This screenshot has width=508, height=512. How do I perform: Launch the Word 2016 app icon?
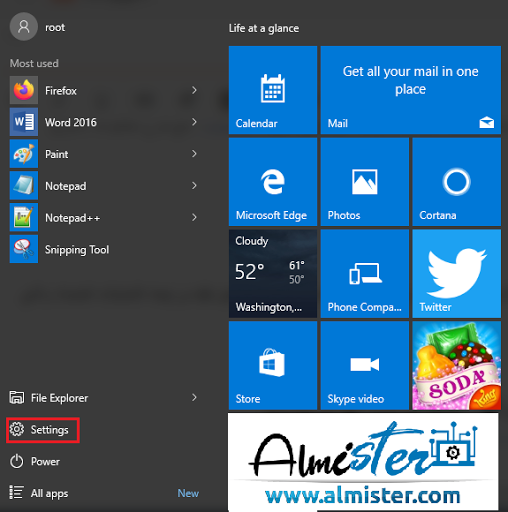[x=24, y=122]
